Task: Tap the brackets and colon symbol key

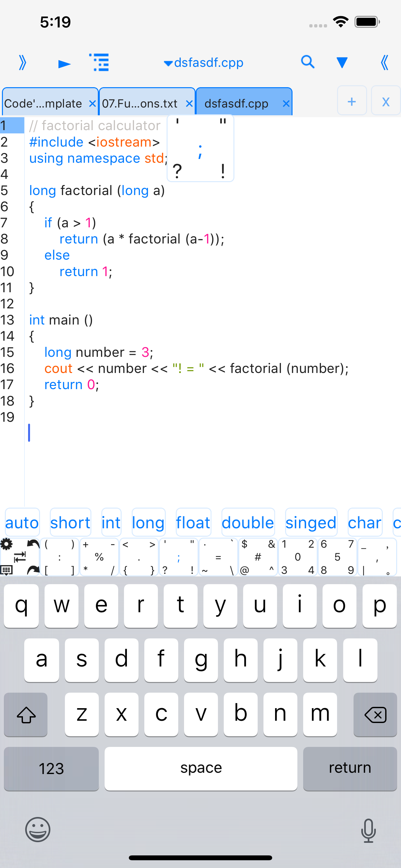Action: click(x=60, y=557)
